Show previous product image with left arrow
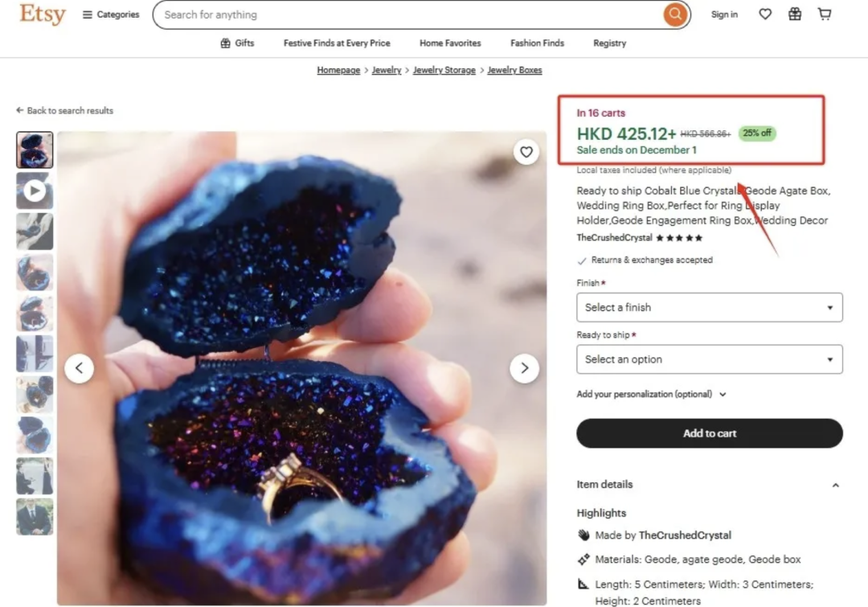Image resolution: width=868 pixels, height=607 pixels. point(79,367)
